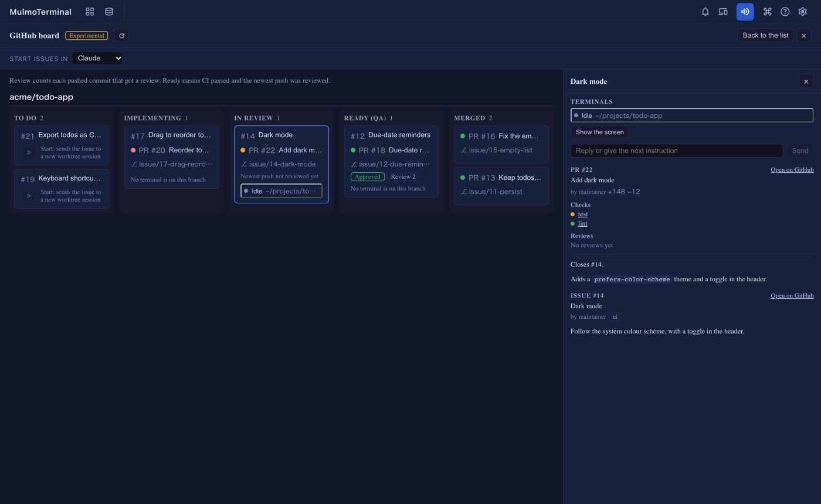Image resolution: width=821 pixels, height=504 pixels.
Task: Start issue #21 with its play button
Action: pos(29,152)
